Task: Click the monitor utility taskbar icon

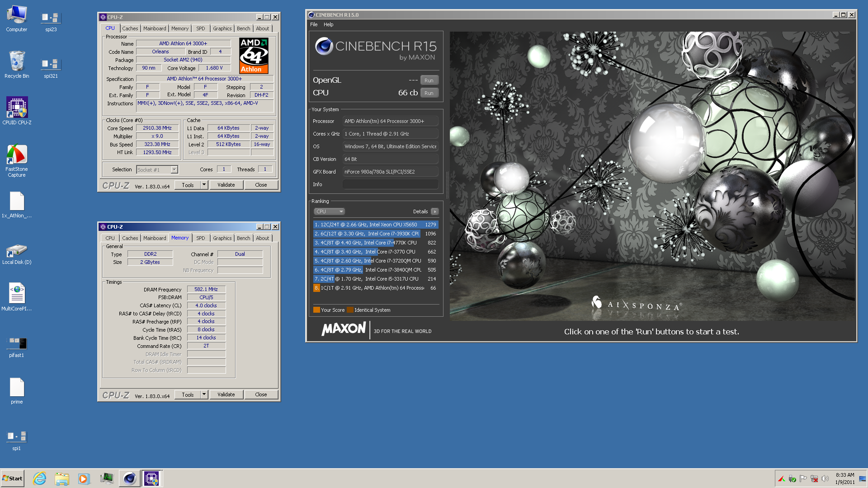Action: 107,478
